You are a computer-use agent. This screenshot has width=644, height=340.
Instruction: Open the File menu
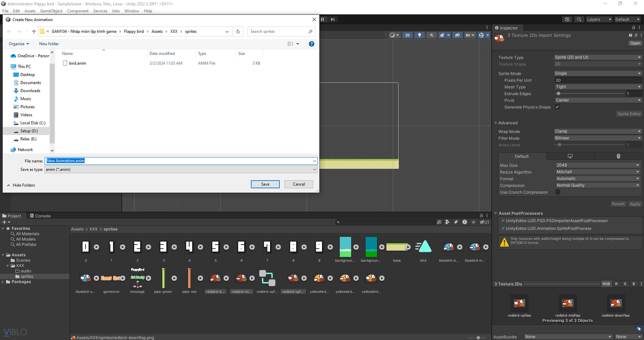point(5,11)
